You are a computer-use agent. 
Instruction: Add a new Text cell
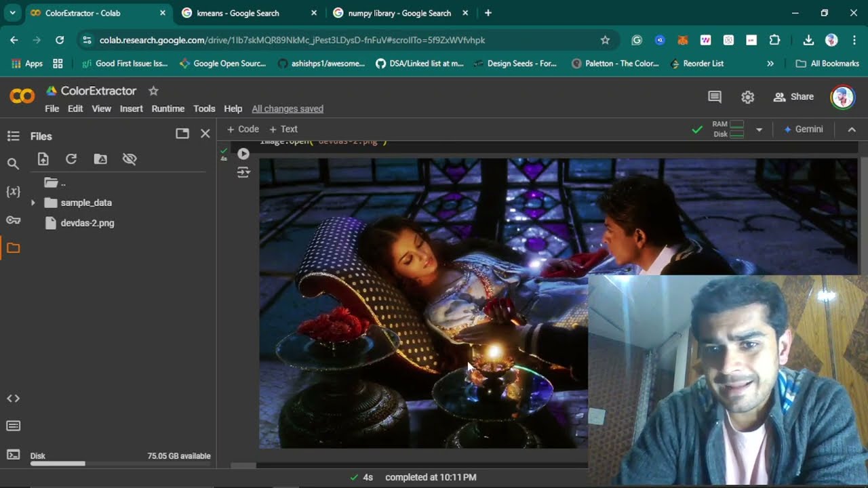pyautogui.click(x=283, y=129)
